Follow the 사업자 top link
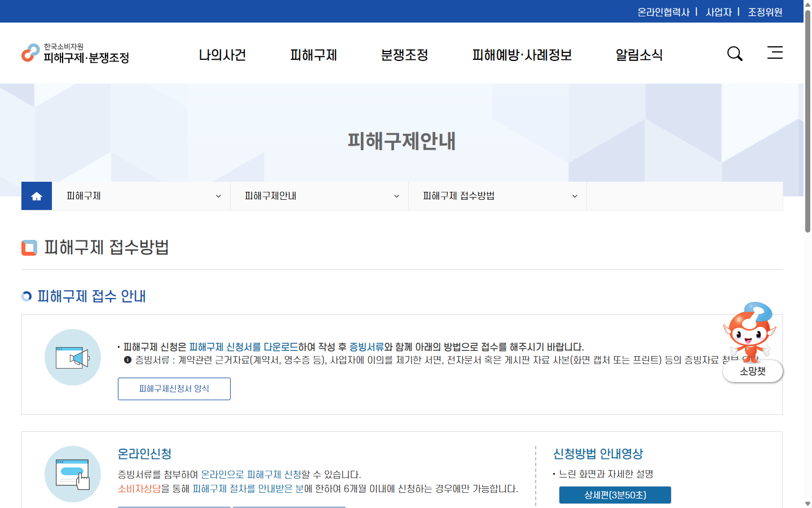The height and width of the screenshot is (508, 812). coord(719,12)
